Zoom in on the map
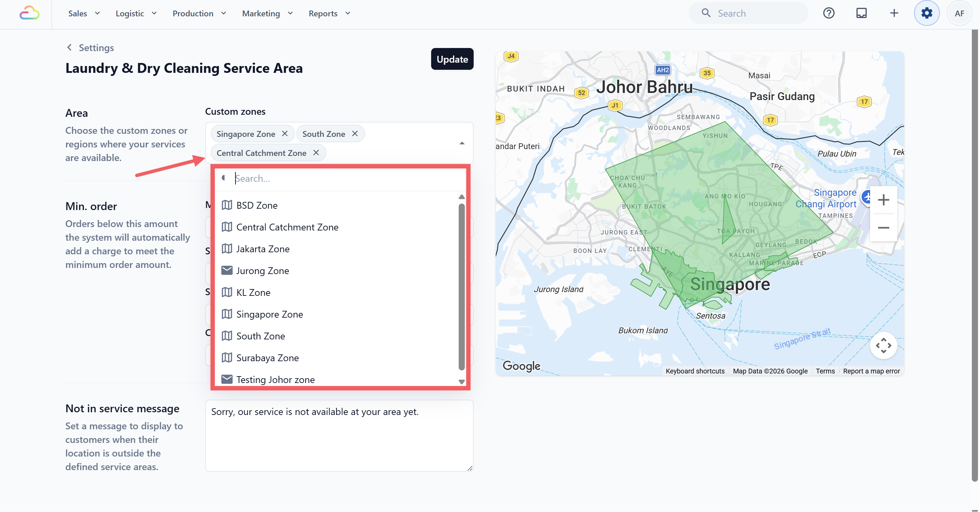980x512 pixels. (x=883, y=200)
